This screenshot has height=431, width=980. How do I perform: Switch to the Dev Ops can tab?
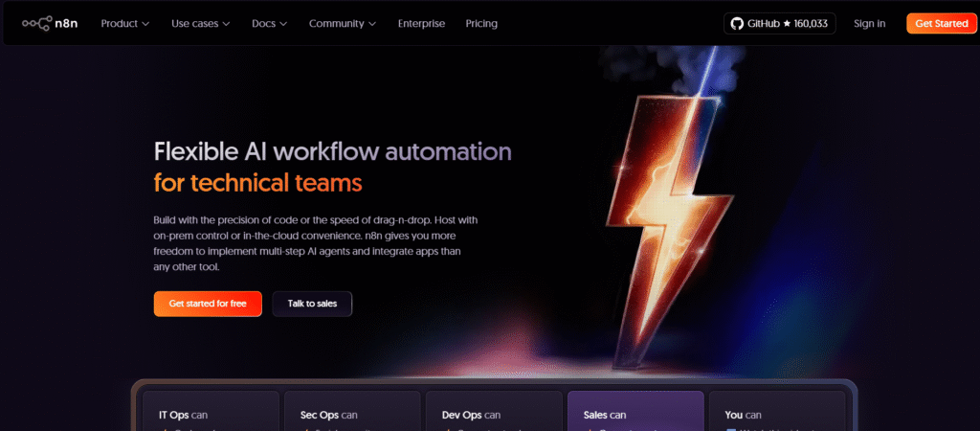(494, 413)
